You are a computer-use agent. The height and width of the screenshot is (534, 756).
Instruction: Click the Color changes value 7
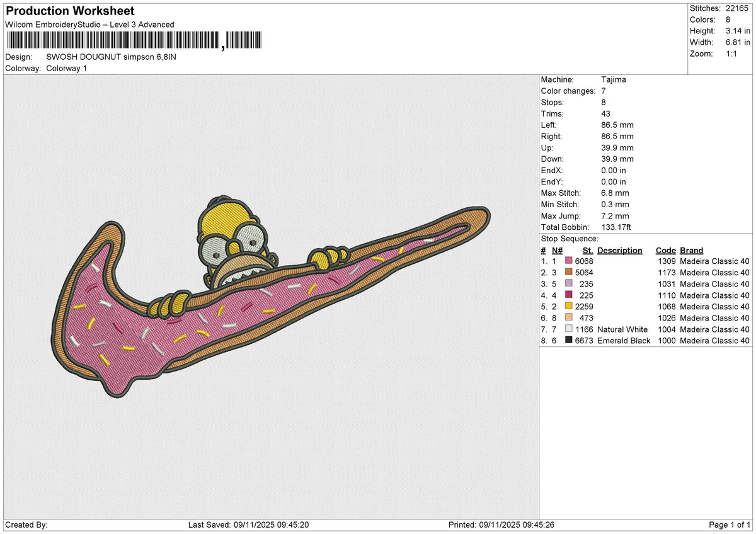[604, 91]
